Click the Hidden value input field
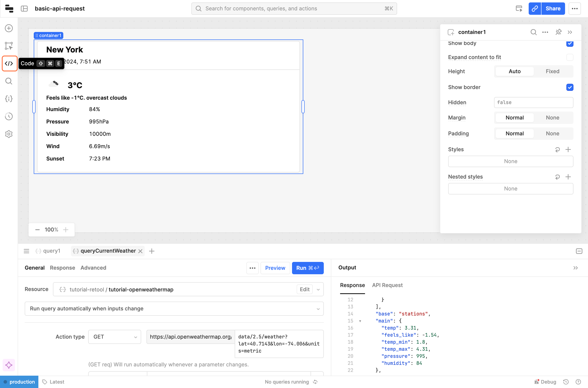The width and height of the screenshot is (588, 388). (533, 103)
